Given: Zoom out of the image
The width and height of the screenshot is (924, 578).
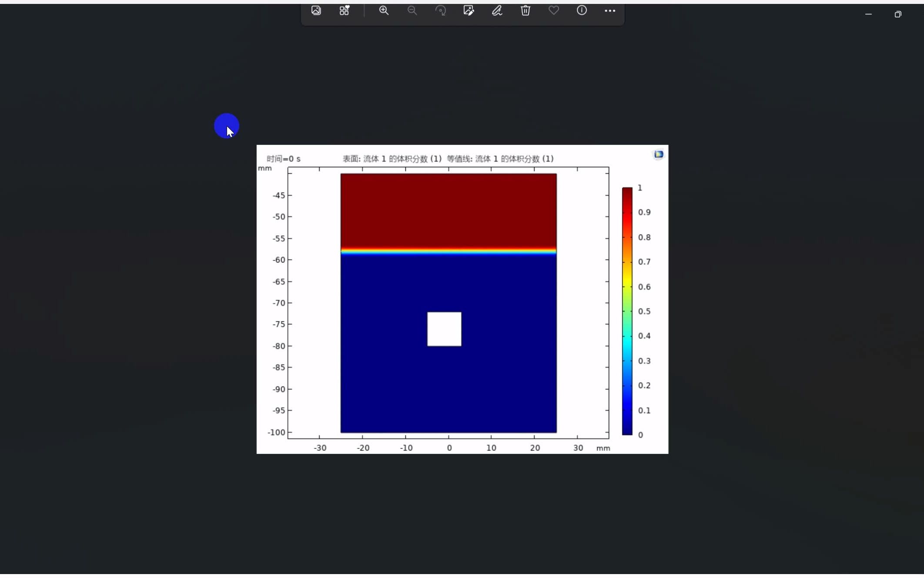Looking at the screenshot, I should click(412, 11).
